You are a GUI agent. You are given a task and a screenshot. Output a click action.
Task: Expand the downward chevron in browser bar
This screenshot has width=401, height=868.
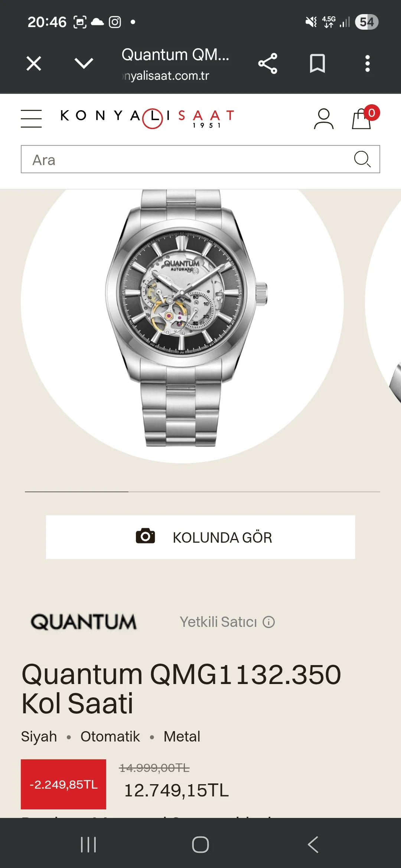[x=84, y=63]
